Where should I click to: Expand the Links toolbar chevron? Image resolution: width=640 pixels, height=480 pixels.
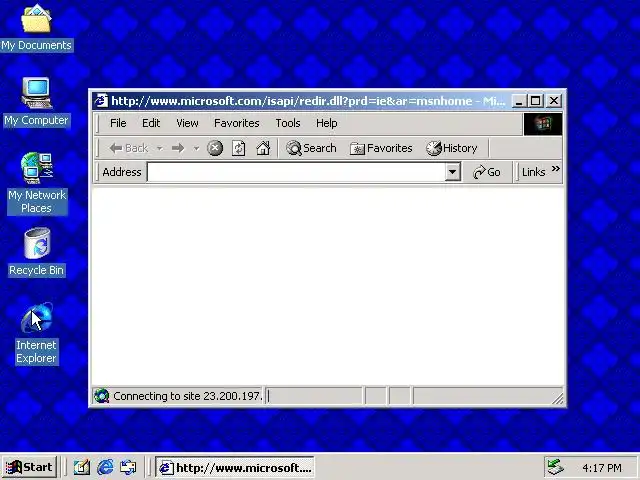tap(556, 169)
